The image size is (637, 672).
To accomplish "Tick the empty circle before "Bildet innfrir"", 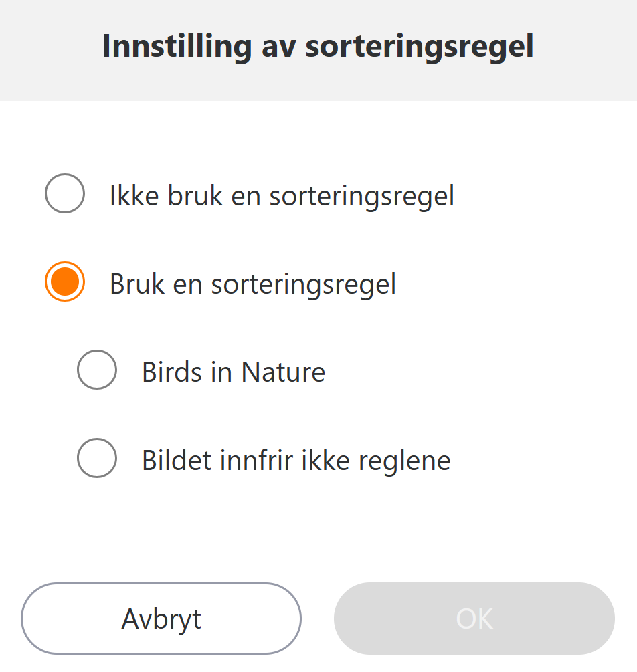I will coord(97,458).
